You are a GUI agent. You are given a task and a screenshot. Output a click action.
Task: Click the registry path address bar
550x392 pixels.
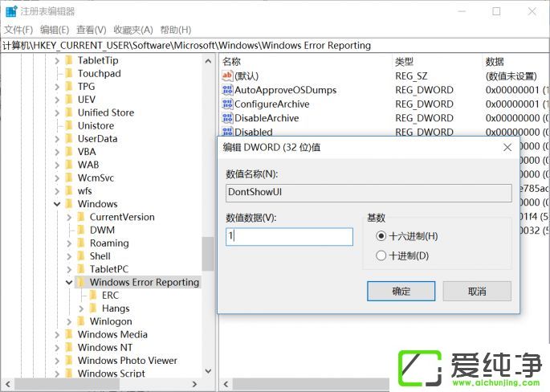[x=275, y=46]
